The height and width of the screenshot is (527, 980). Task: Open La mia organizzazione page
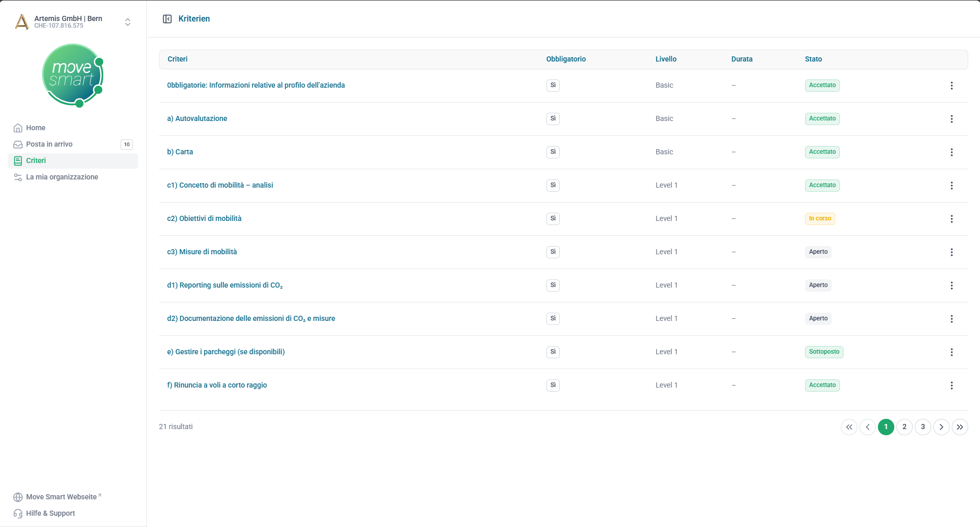(x=62, y=177)
